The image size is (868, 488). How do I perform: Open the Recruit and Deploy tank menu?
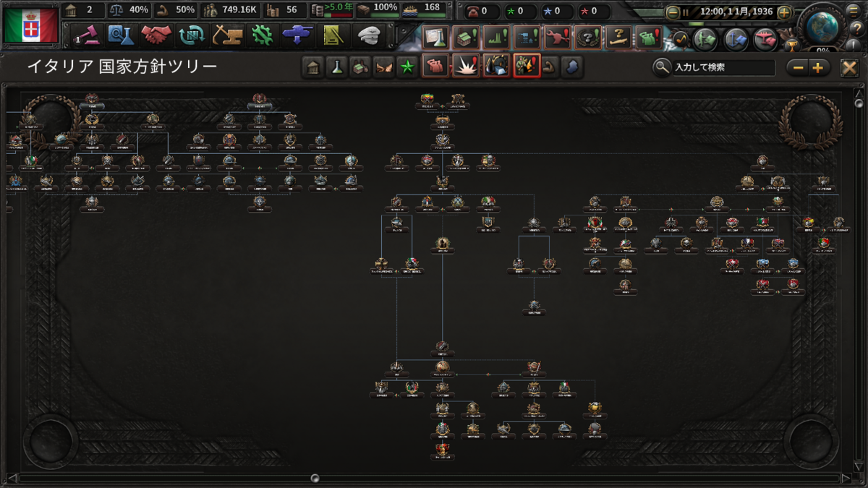[x=297, y=34]
